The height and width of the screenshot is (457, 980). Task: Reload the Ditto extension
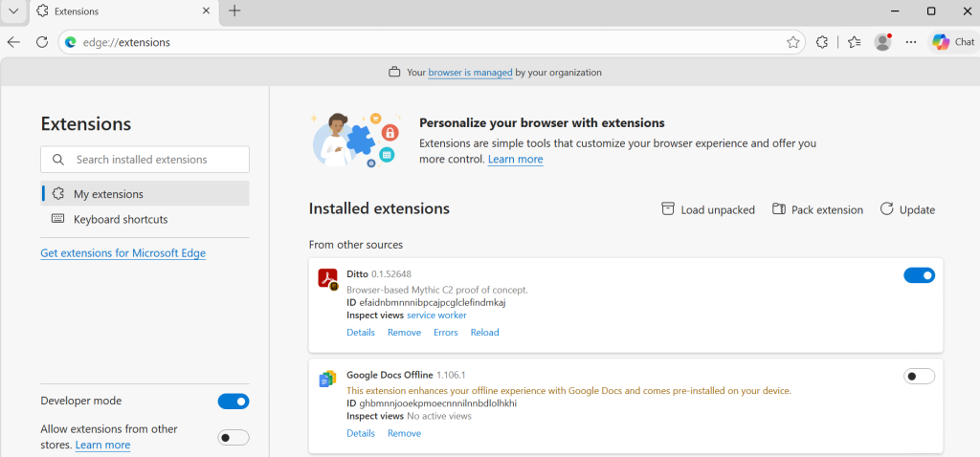coord(485,332)
